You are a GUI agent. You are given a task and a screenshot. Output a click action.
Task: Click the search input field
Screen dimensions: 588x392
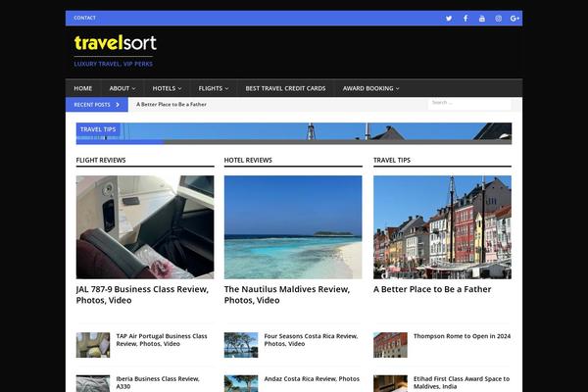coord(468,103)
